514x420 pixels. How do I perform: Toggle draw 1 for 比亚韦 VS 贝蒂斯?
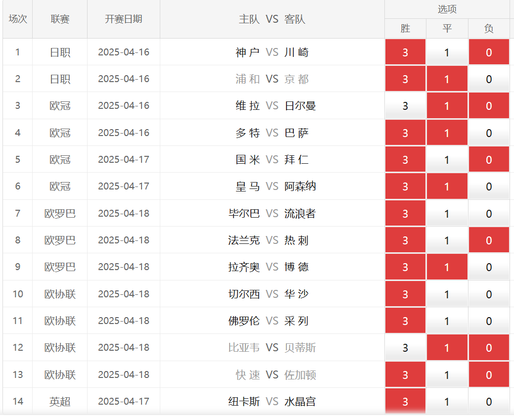point(447,348)
